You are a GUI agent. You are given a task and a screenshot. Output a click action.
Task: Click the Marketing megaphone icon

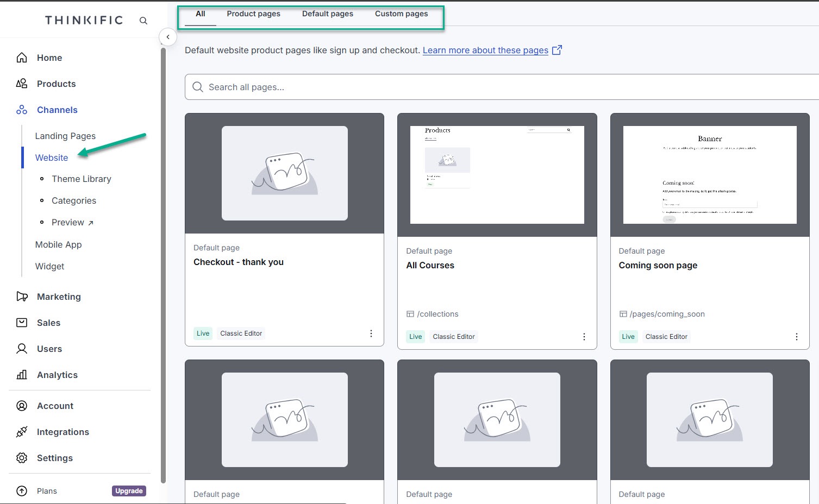click(22, 297)
